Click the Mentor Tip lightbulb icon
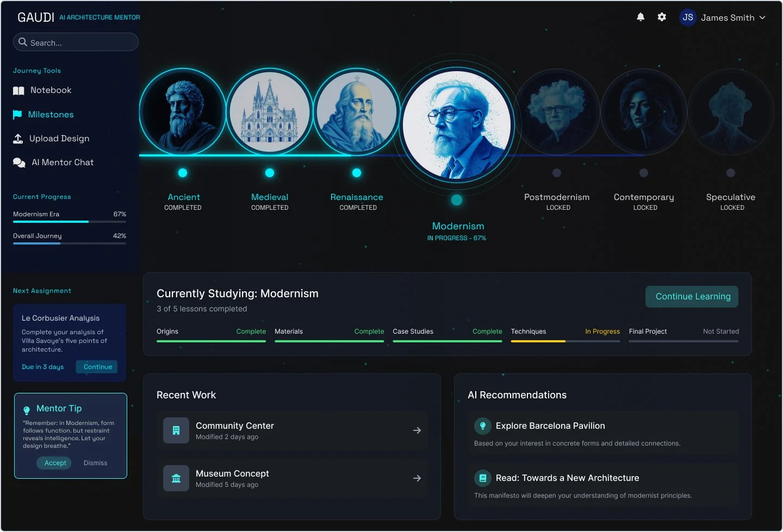 click(27, 410)
